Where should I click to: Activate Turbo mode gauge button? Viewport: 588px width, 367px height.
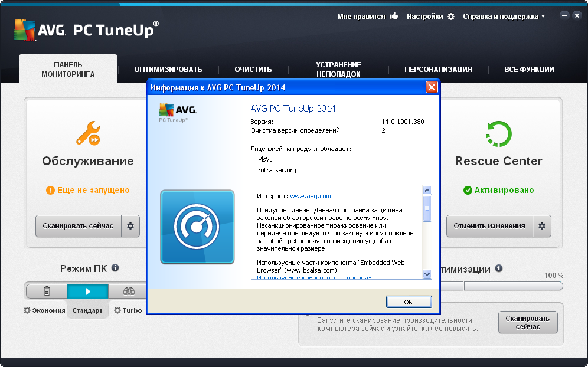point(128,291)
